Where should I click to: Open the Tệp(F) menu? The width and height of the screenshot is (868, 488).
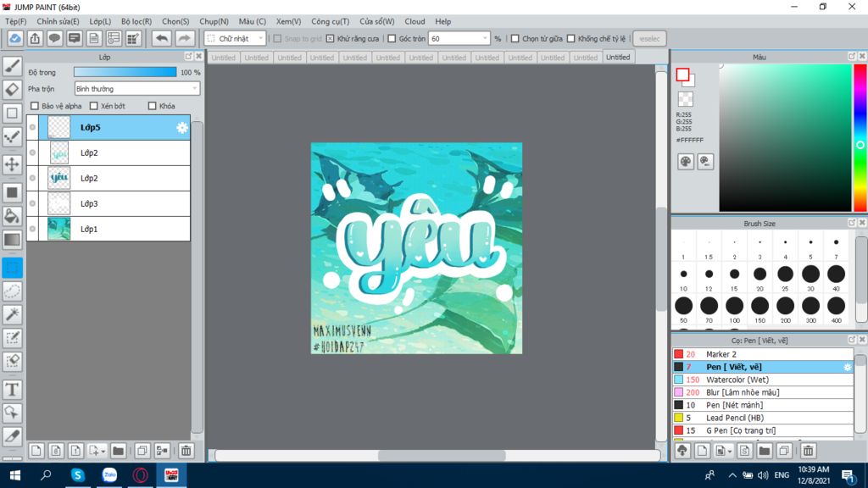[x=15, y=21]
